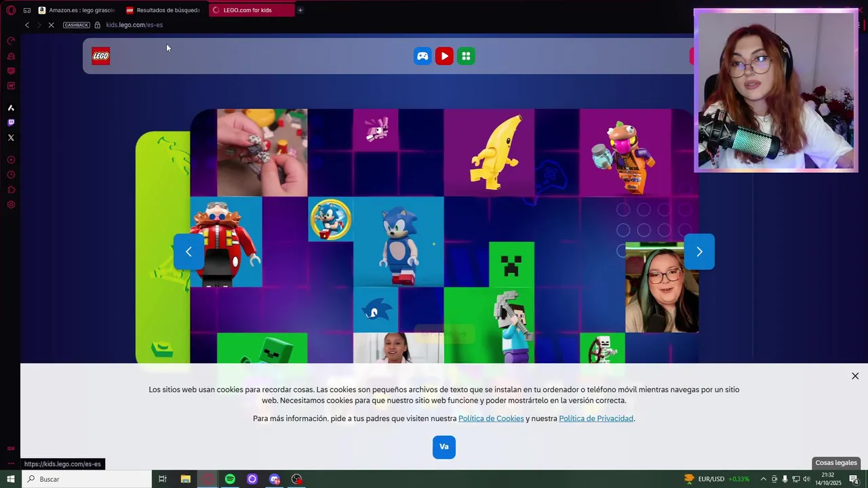Open History clock icon in sidebar
The width and height of the screenshot is (868, 488).
[x=11, y=175]
